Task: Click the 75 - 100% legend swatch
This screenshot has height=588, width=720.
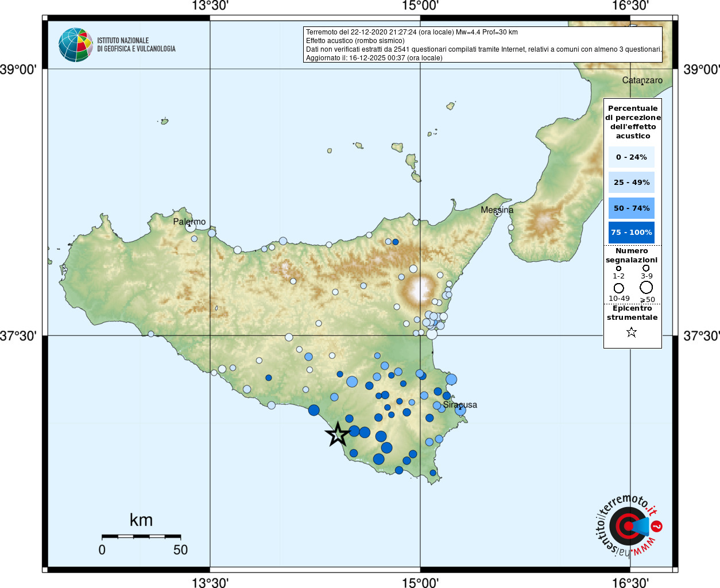Action: click(x=631, y=233)
